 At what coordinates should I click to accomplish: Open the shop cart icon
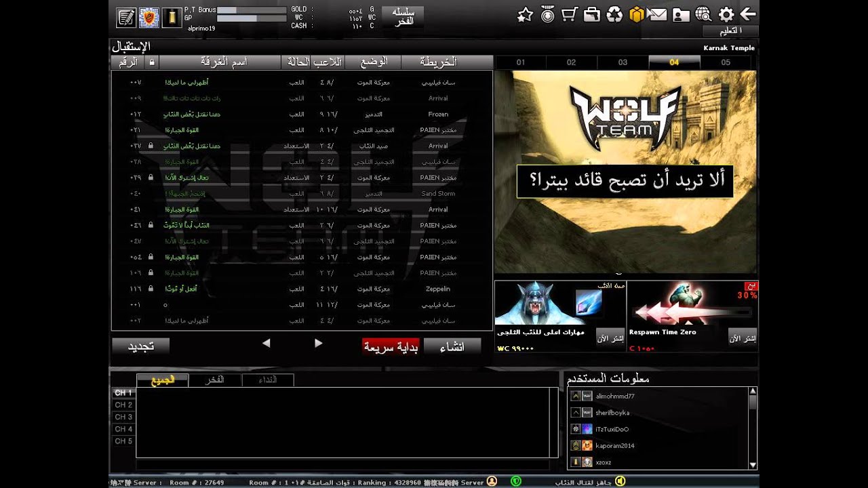pyautogui.click(x=570, y=15)
